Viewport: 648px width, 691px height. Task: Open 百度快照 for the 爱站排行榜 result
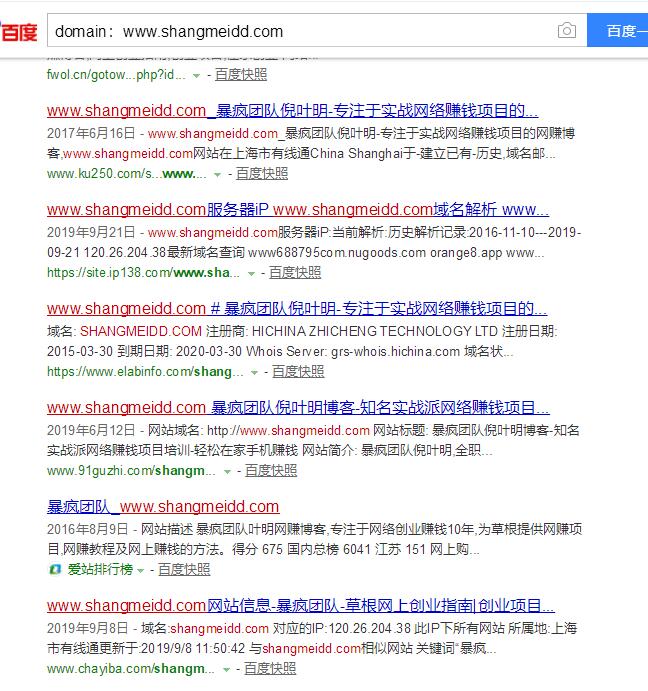tap(184, 569)
